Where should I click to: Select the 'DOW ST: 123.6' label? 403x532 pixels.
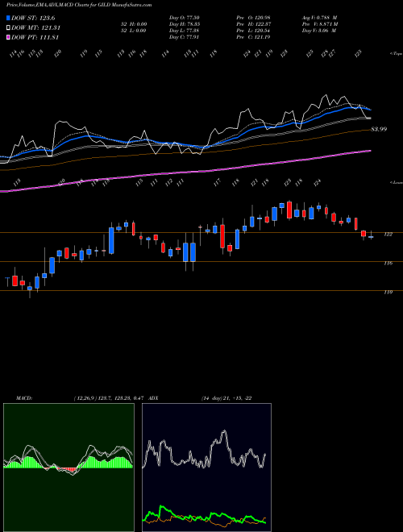pyautogui.click(x=33, y=18)
